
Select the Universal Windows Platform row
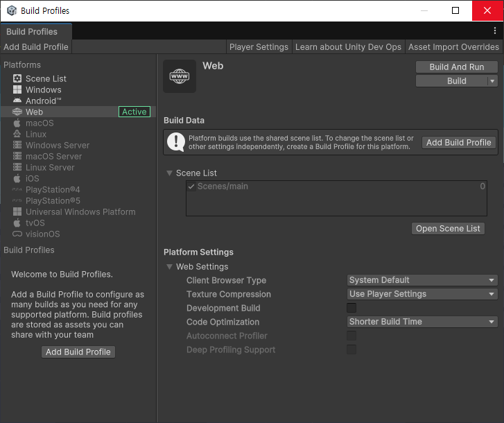[78, 211]
